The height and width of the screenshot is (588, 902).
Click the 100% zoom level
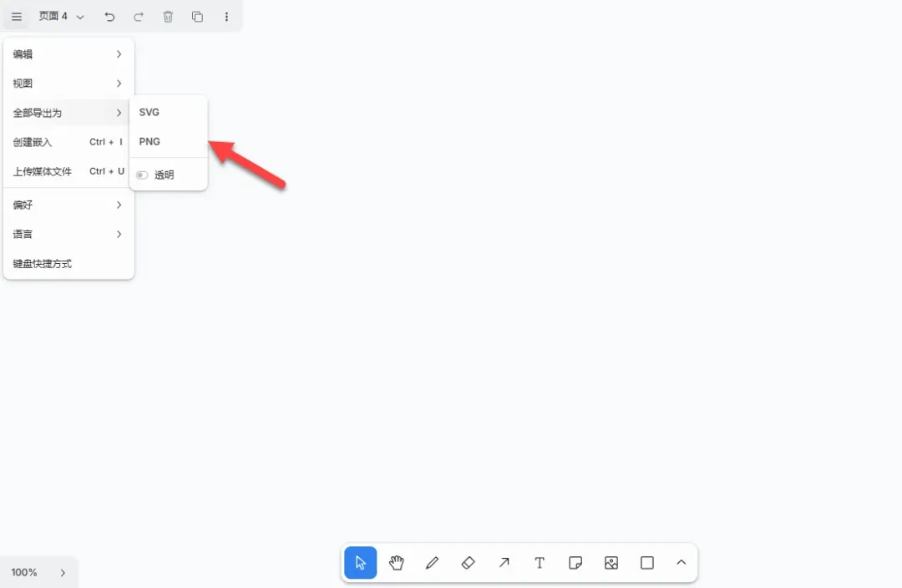coord(24,573)
